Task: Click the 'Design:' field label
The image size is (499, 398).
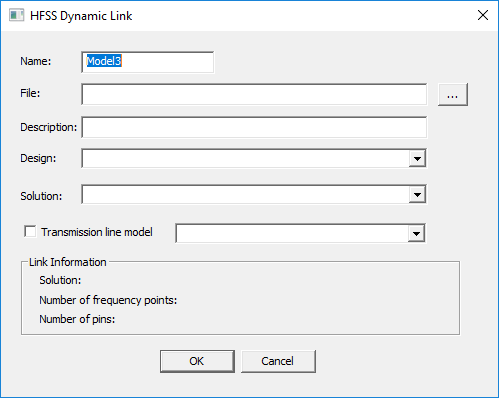Action: coord(38,158)
